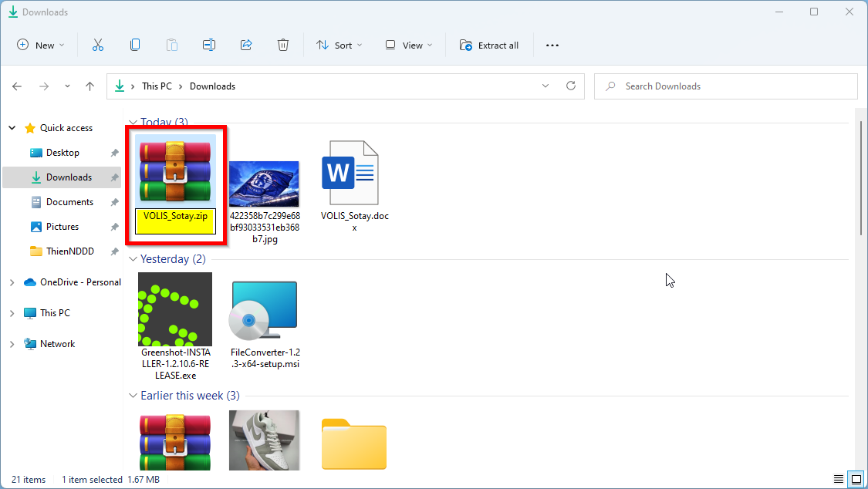Collapse the Yesterday group
This screenshot has height=489, width=868.
pos(133,259)
